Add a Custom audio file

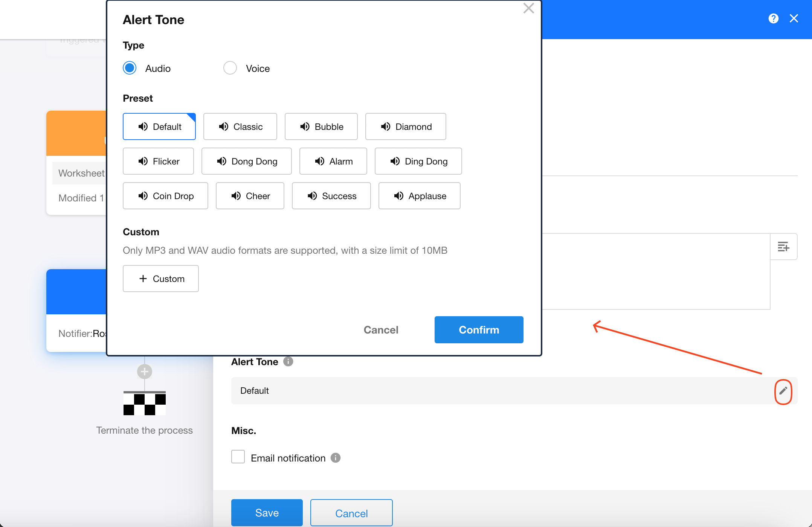pyautogui.click(x=161, y=279)
